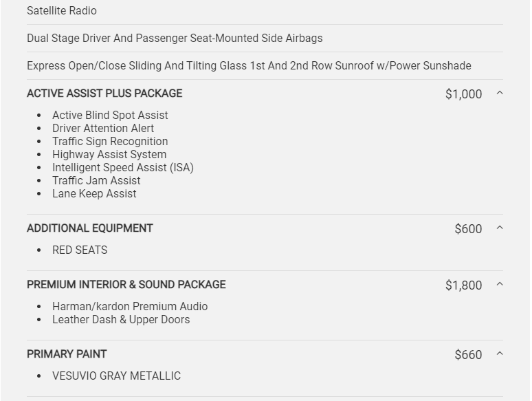This screenshot has height=401, width=532.
Task: Click Harman/kardon Premium Audio item
Action: click(x=130, y=307)
